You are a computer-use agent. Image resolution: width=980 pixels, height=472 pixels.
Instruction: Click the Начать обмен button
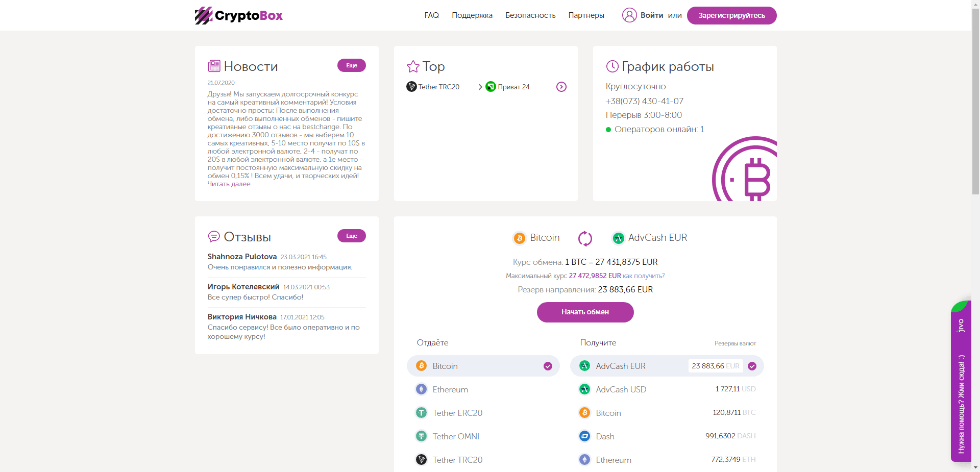tap(585, 312)
